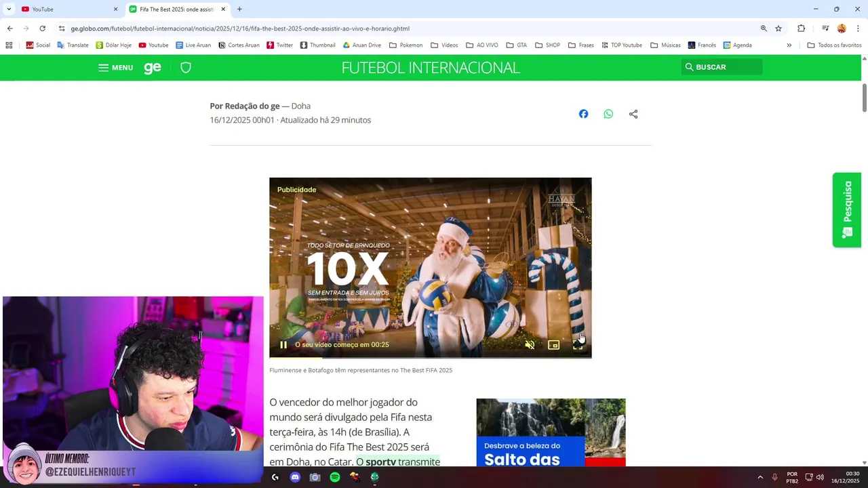Go forward to the next page
The image size is (868, 488).
pos(26,28)
